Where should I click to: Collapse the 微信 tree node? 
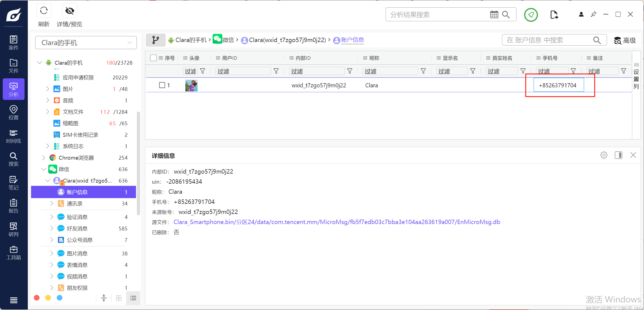pos(43,169)
